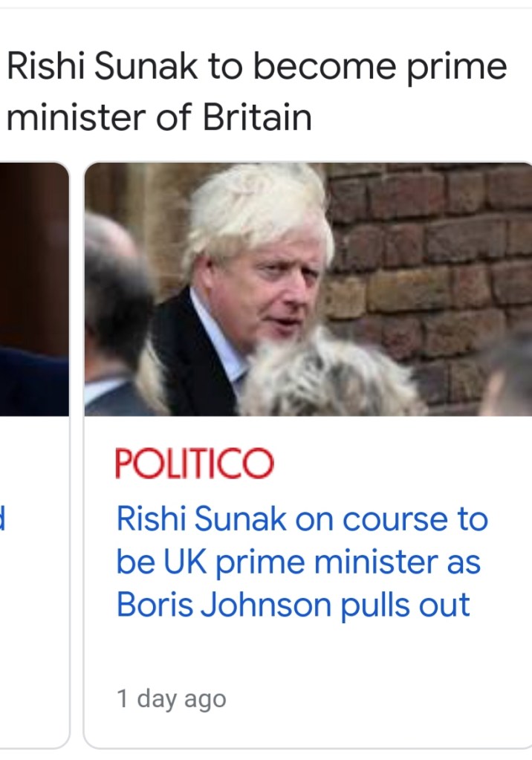
Task: Tap 'Boris Johnson pulls out' headline line
Action: [293, 605]
